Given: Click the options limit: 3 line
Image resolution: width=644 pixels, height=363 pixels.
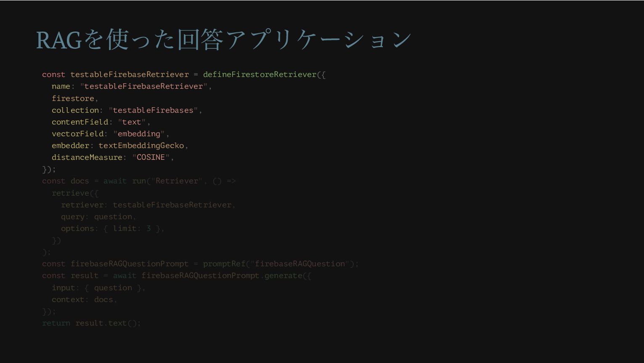Looking at the screenshot, I should click(113, 228).
